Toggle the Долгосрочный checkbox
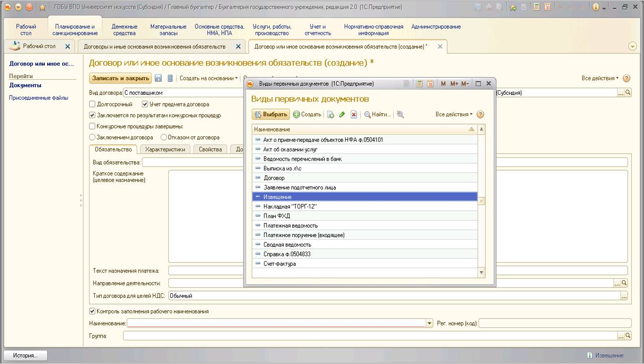Image resolution: width=644 pixels, height=364 pixels. (92, 104)
